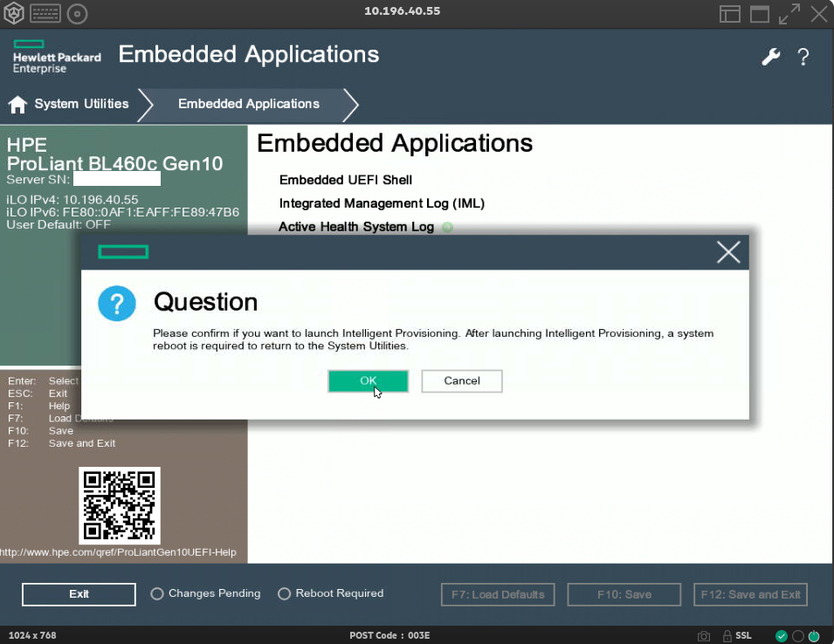Click the green power status icon
Viewport: 834px width, 644px height.
[x=814, y=636]
